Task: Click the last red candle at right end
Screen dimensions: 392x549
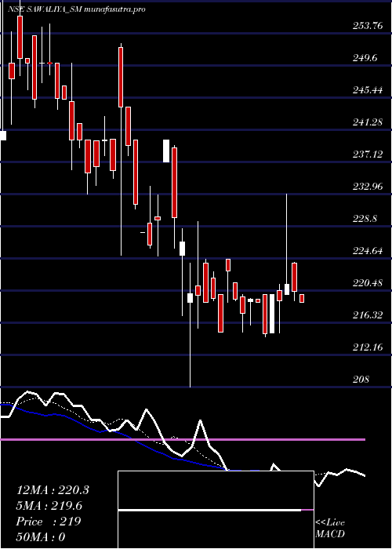Action: (x=302, y=298)
